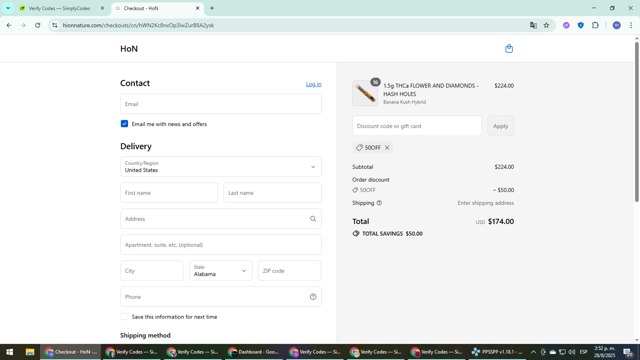Image resolution: width=640 pixels, height=360 pixels.
Task: Click the TOTAL SAVINGS $50.00 text
Action: point(392,233)
